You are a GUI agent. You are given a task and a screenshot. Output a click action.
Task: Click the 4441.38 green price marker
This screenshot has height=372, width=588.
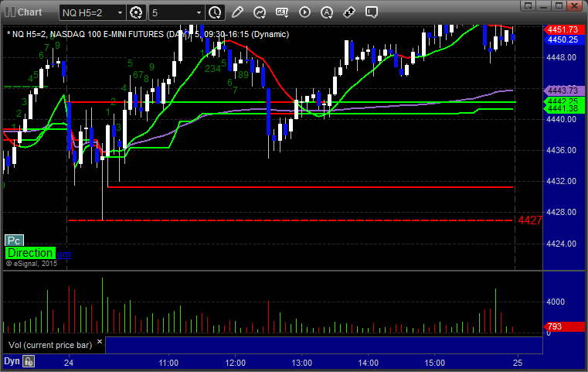click(x=563, y=109)
